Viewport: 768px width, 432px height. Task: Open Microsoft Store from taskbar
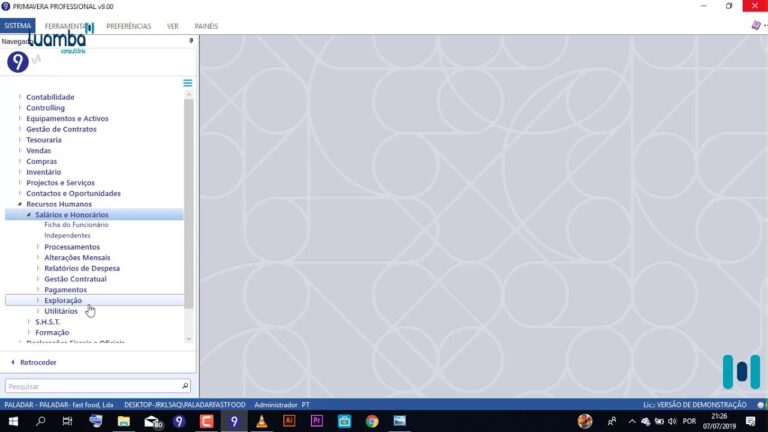(x=344, y=421)
